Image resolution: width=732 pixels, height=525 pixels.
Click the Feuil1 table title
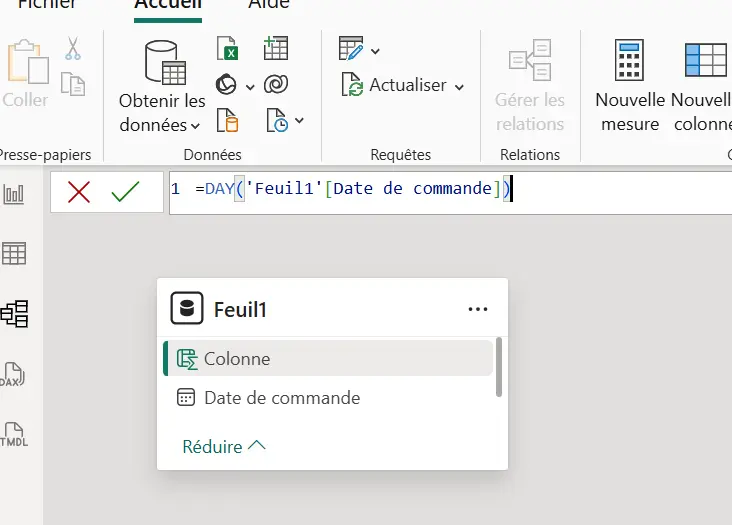click(240, 310)
